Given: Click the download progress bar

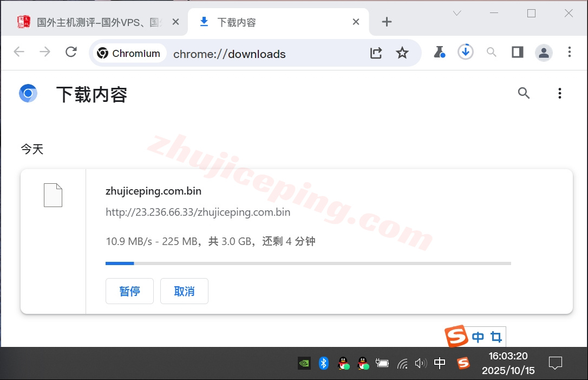Looking at the screenshot, I should (308, 263).
